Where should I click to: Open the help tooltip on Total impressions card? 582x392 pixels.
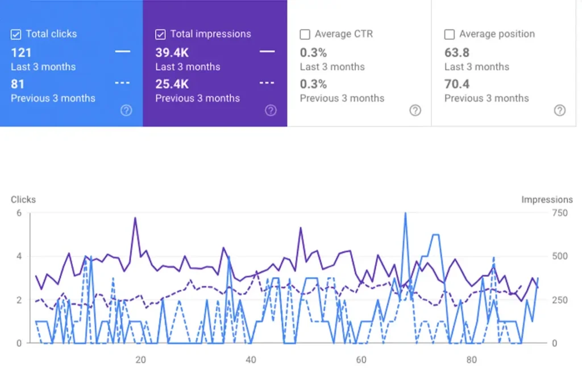pyautogui.click(x=271, y=110)
